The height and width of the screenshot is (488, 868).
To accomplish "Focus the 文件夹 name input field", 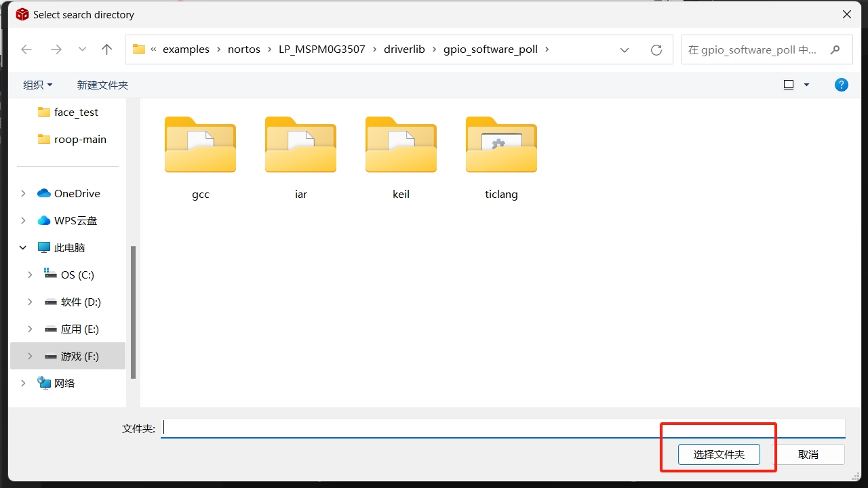I will pyautogui.click(x=502, y=428).
